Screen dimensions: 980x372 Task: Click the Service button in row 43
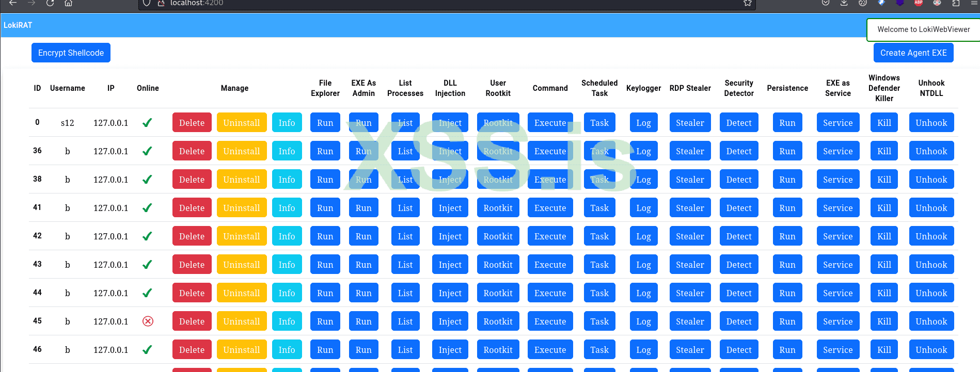pos(838,265)
